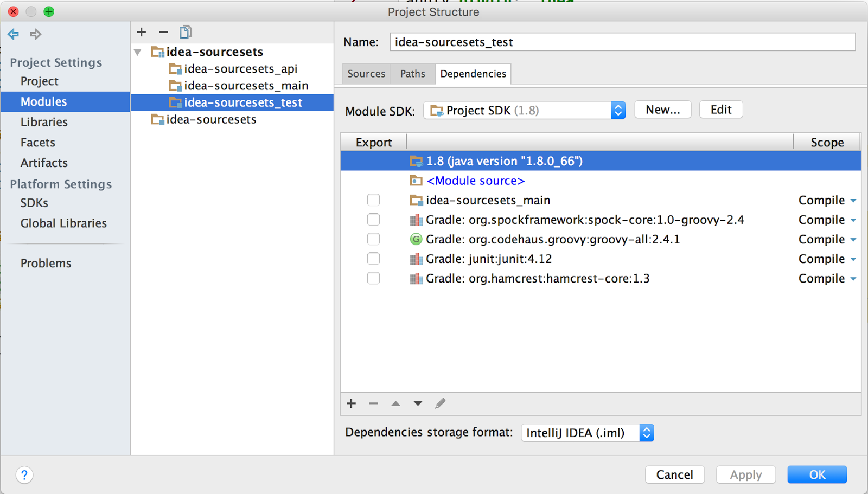Click the Remove module minus icon
868x494 pixels.
point(163,32)
